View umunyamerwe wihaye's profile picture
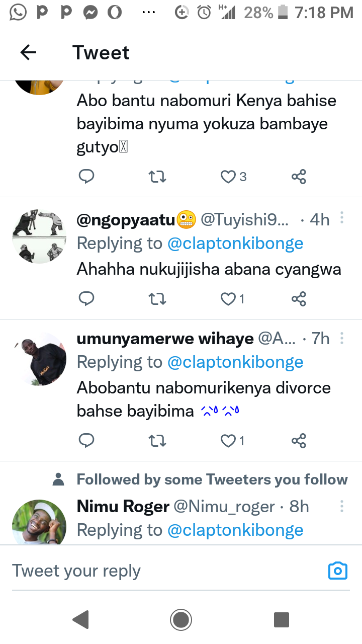This screenshot has width=362, height=644. 39,359
